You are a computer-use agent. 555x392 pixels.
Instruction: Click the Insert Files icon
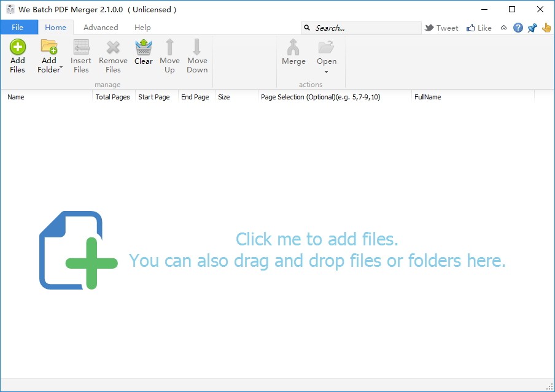81,47
